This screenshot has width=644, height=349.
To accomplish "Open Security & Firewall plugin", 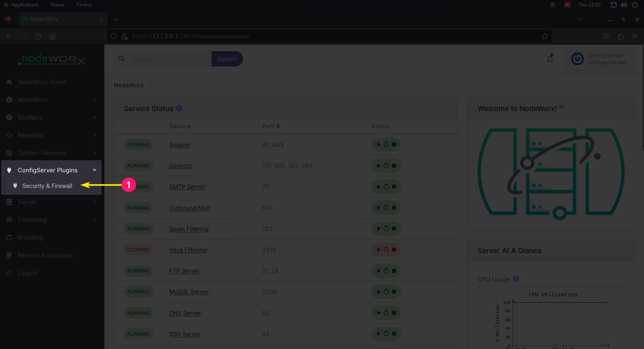I will tap(47, 186).
